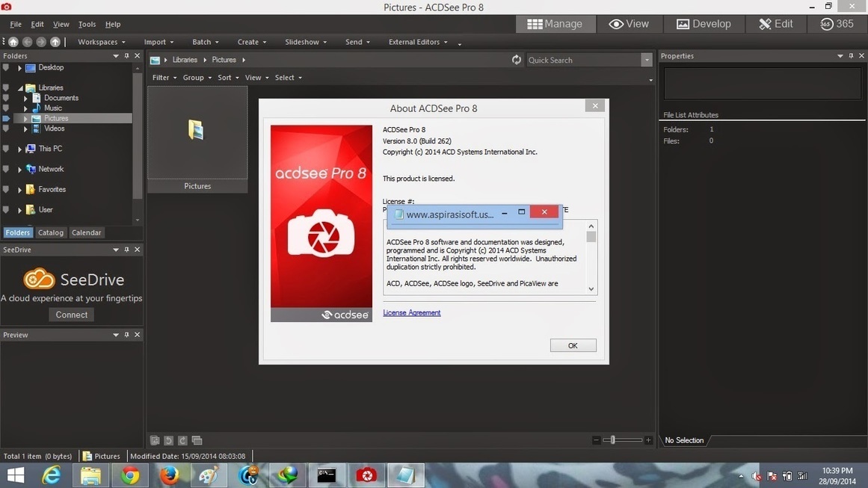The height and width of the screenshot is (488, 868).
Task: Switch to Develop mode
Action: point(704,24)
